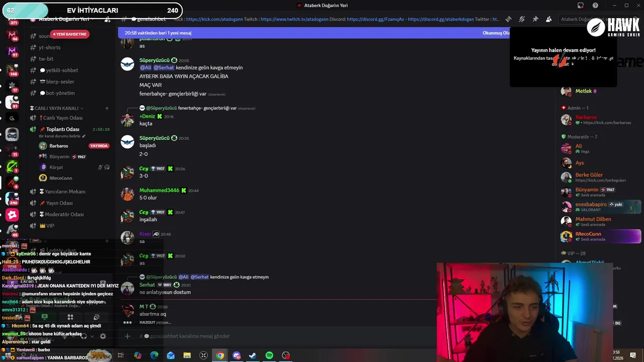Open the kick.com/atadogann topic link
644x362 pixels.
pyautogui.click(x=214, y=19)
